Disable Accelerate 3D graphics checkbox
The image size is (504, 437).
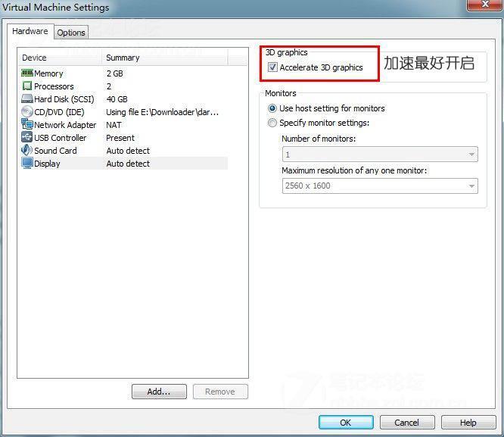pyautogui.click(x=272, y=67)
